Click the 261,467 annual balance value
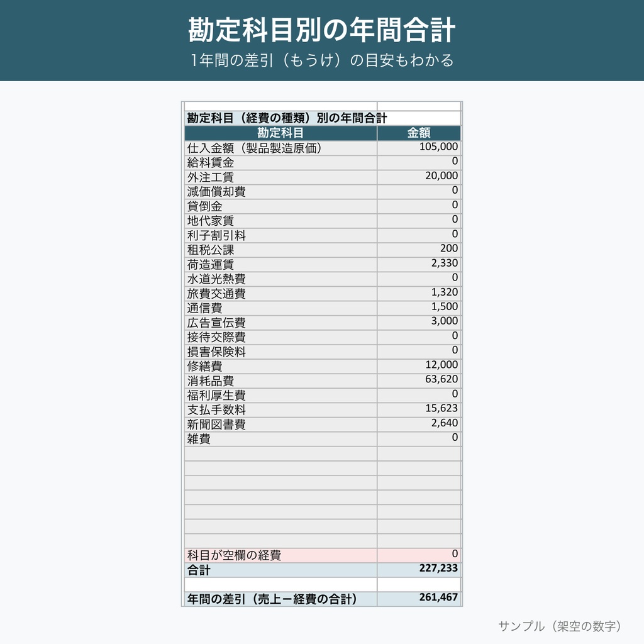 tap(438, 597)
